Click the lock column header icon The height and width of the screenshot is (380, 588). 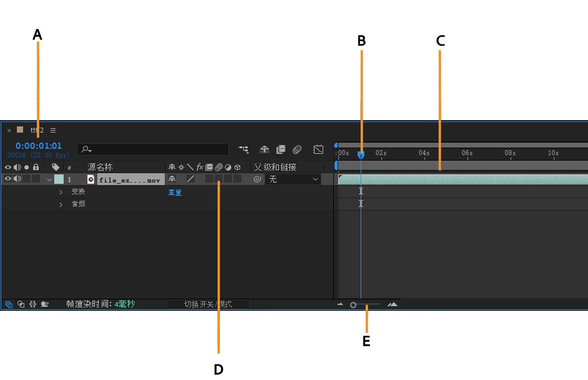pyautogui.click(x=36, y=167)
